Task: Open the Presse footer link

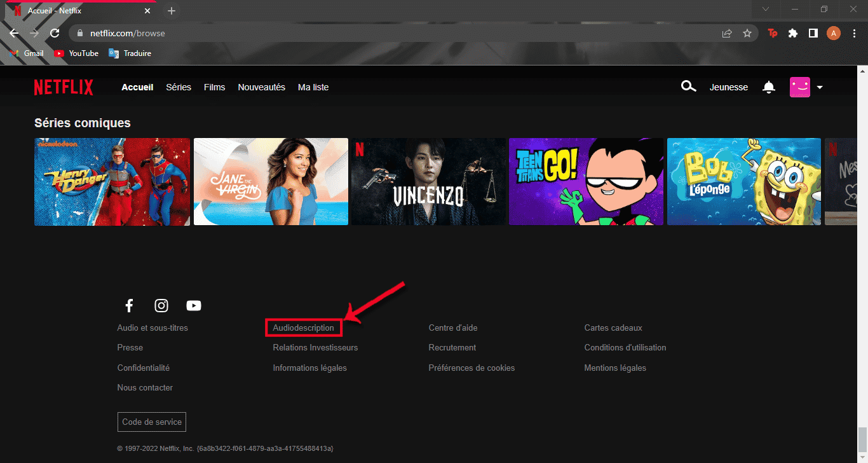Action: click(130, 348)
